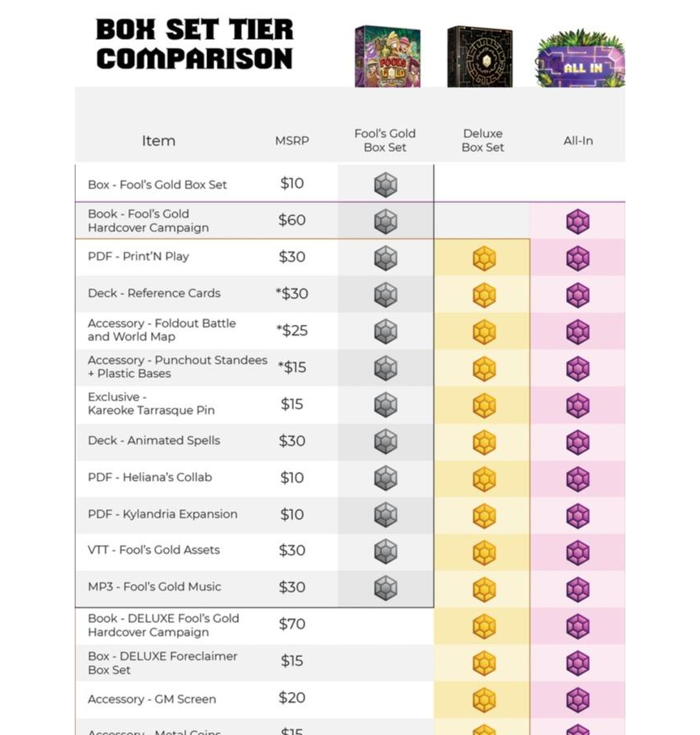Click the Kylandria Expansion PDF item label
The image size is (700, 735).
162,514
